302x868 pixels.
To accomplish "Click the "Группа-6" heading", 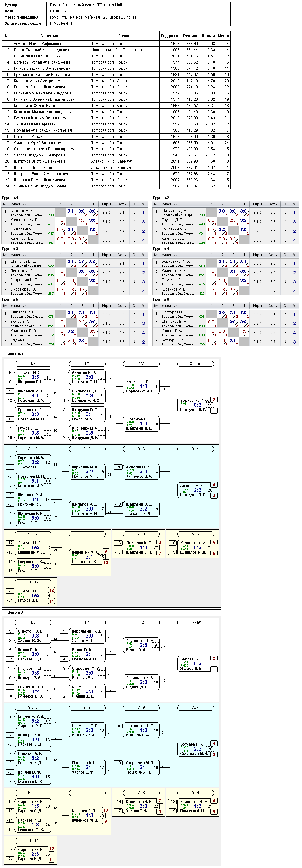I will [161, 300].
